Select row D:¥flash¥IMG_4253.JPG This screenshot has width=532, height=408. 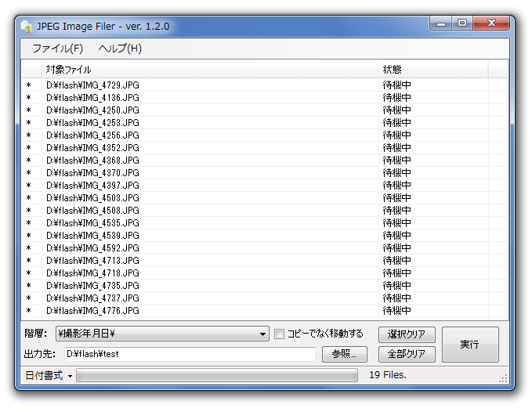[265, 123]
